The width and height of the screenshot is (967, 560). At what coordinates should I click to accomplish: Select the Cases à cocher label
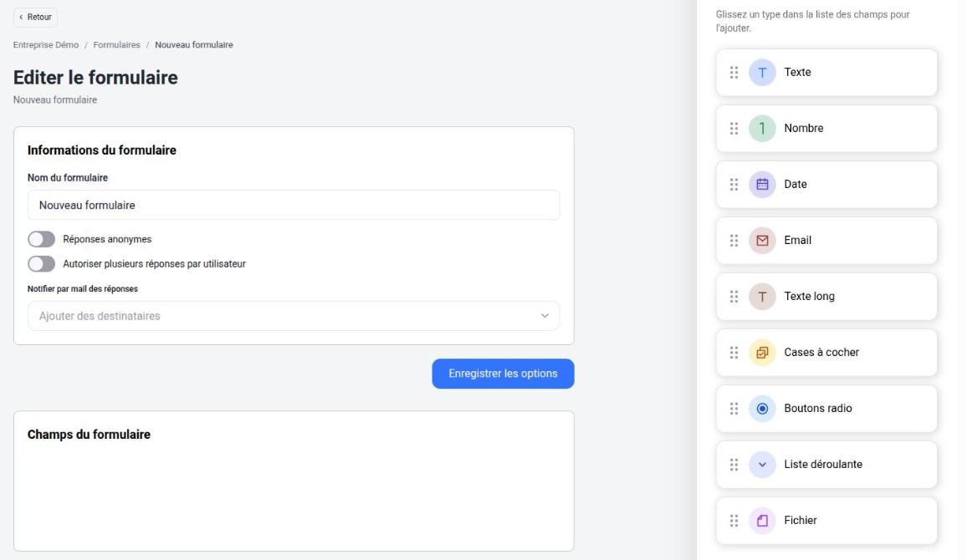[x=821, y=353]
